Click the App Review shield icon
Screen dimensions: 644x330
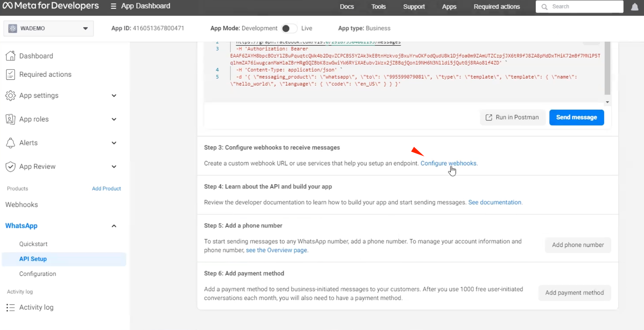(10, 167)
